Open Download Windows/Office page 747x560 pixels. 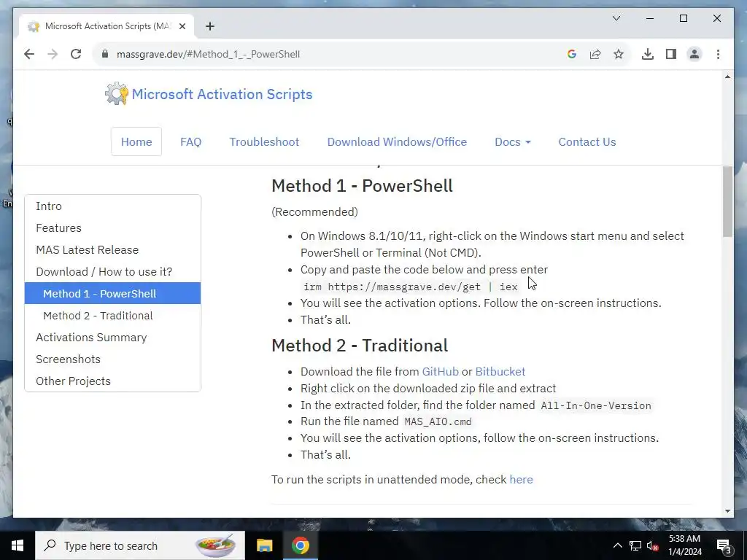[397, 142]
